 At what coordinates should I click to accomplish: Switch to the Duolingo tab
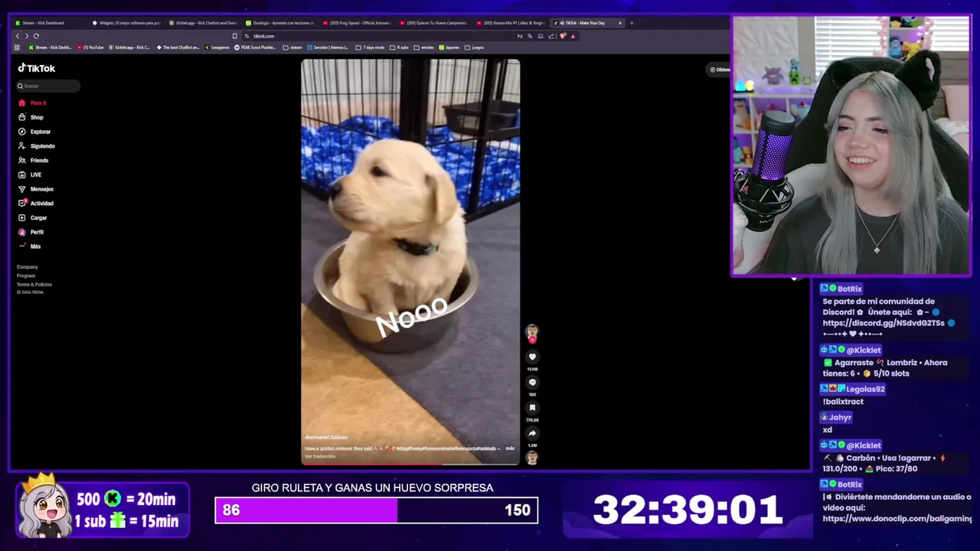(279, 23)
